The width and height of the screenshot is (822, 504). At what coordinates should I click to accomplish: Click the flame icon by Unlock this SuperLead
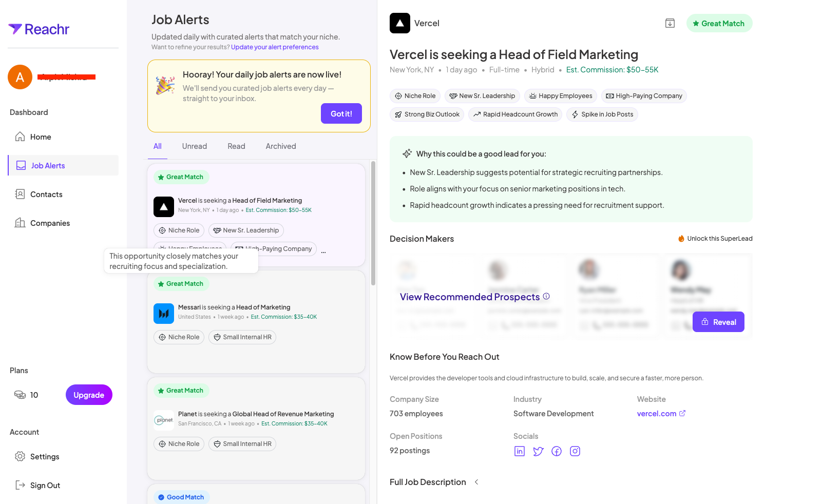681,239
